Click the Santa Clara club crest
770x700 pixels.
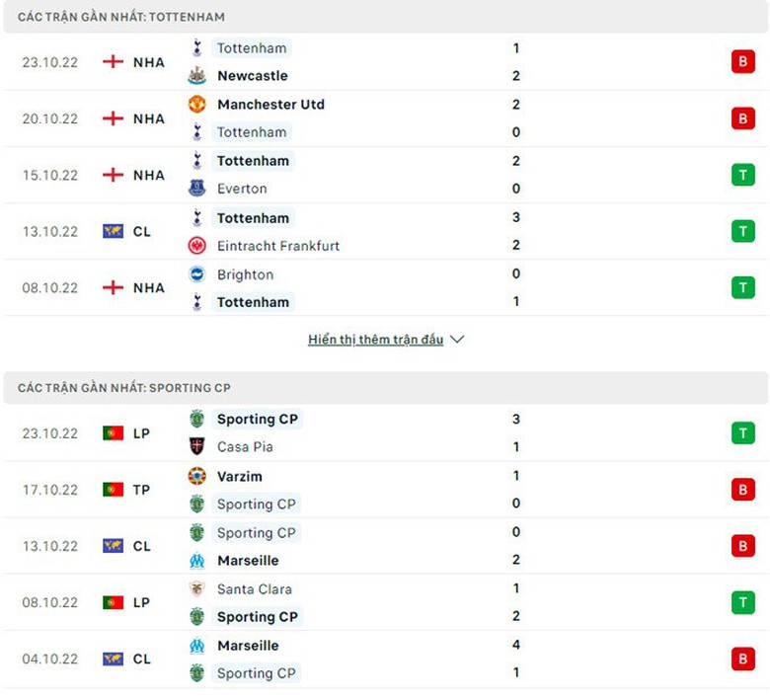pos(196,589)
